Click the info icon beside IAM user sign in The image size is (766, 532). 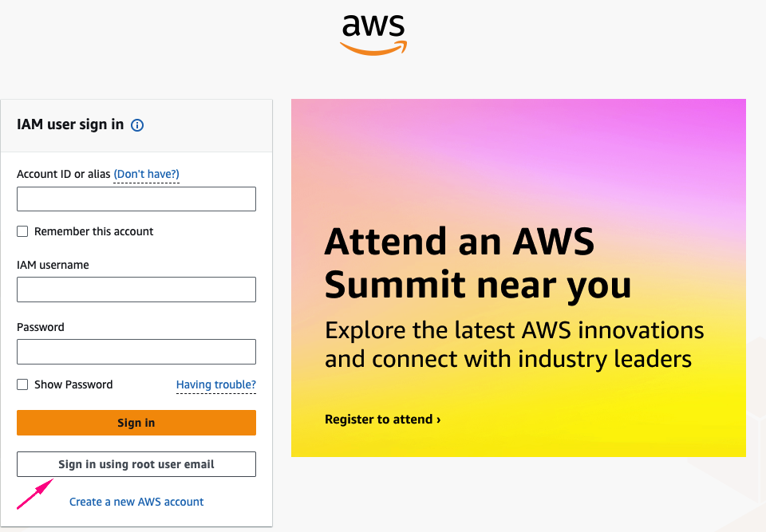137,125
